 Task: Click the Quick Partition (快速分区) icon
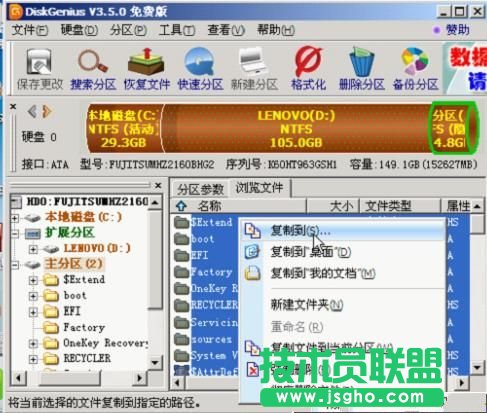(200, 69)
